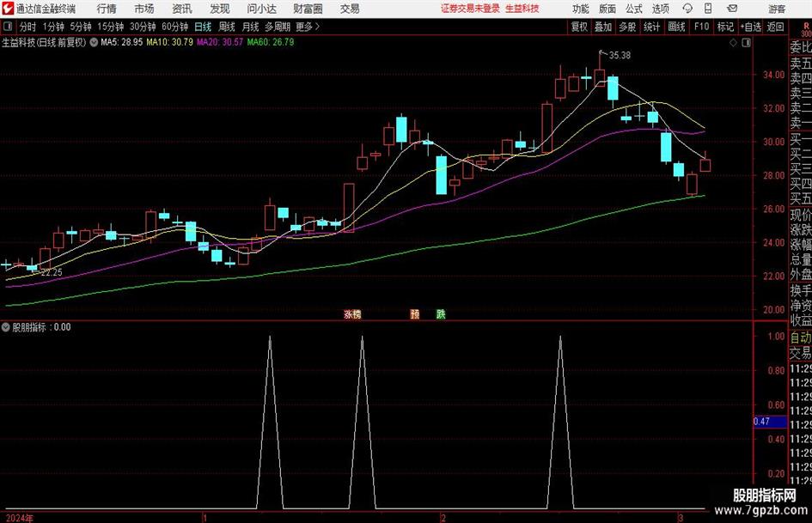Open the 公式 menu
The image size is (812, 523).
(x=634, y=9)
